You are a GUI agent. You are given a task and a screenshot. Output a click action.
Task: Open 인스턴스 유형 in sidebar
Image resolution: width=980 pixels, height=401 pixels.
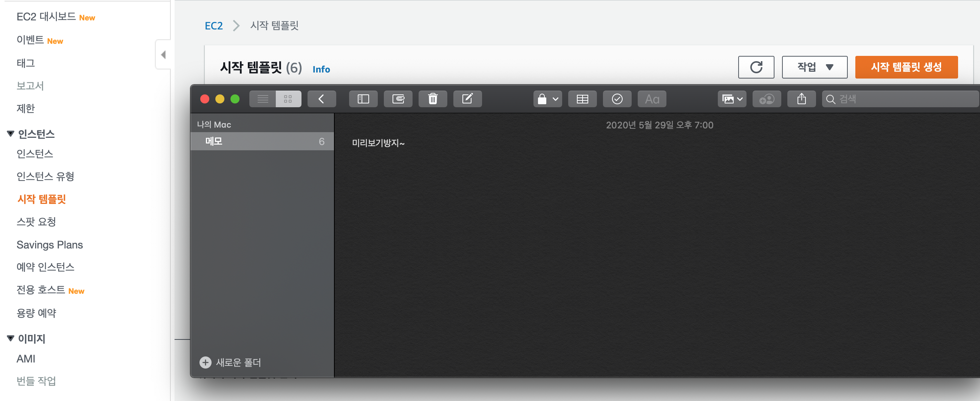point(45,176)
